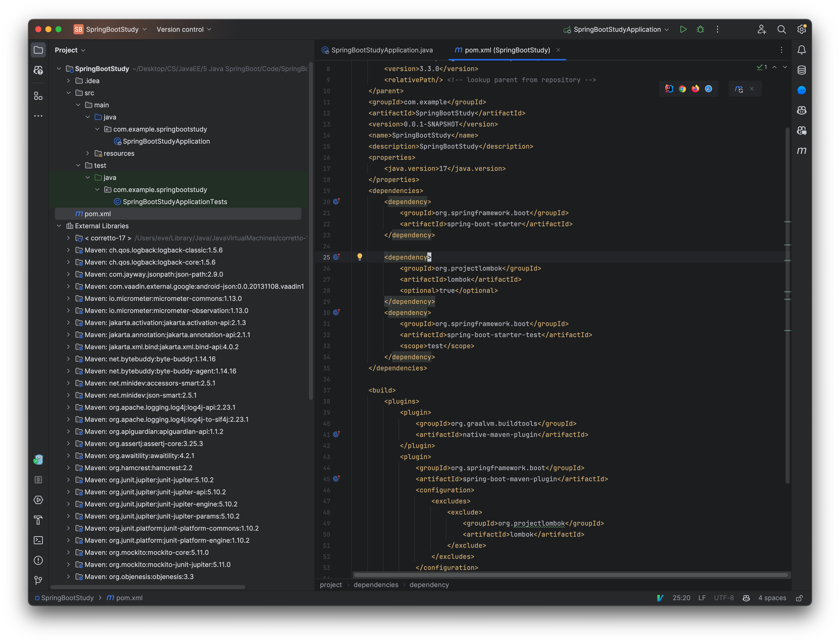Open the Notifications bell icon
Image resolution: width=840 pixels, height=643 pixels.
pyautogui.click(x=802, y=50)
